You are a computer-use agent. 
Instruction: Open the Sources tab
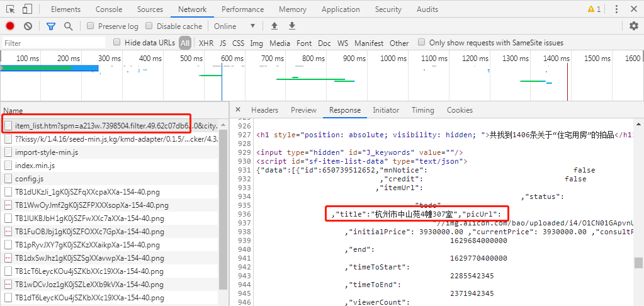pyautogui.click(x=150, y=9)
